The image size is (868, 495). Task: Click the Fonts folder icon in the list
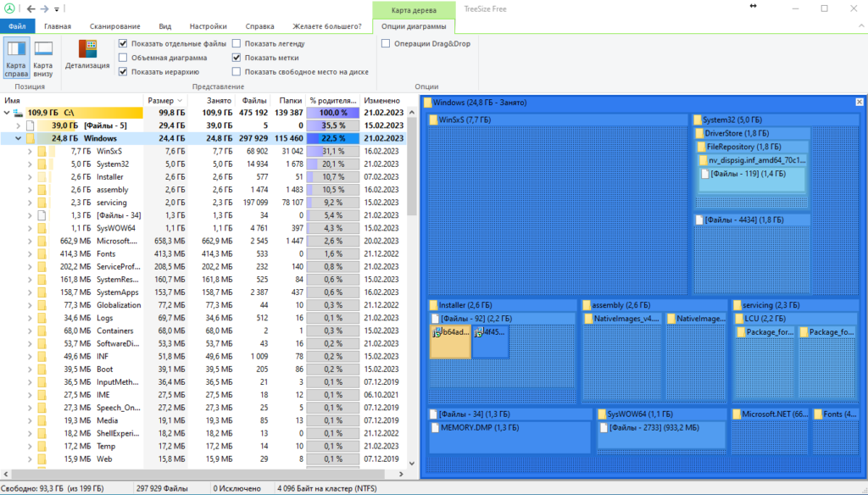(42, 253)
